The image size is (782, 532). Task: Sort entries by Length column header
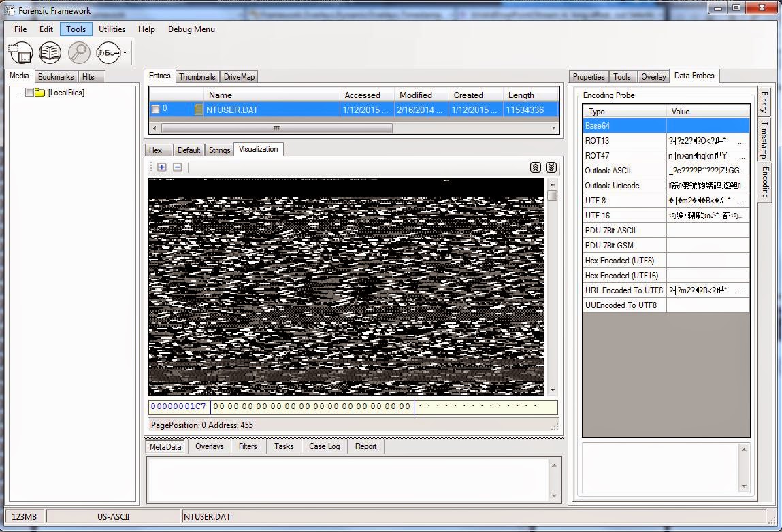[x=531, y=95]
